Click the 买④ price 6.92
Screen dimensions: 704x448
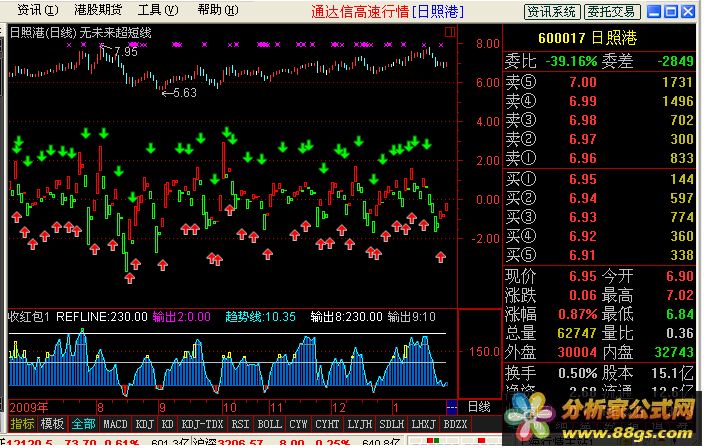tap(583, 236)
